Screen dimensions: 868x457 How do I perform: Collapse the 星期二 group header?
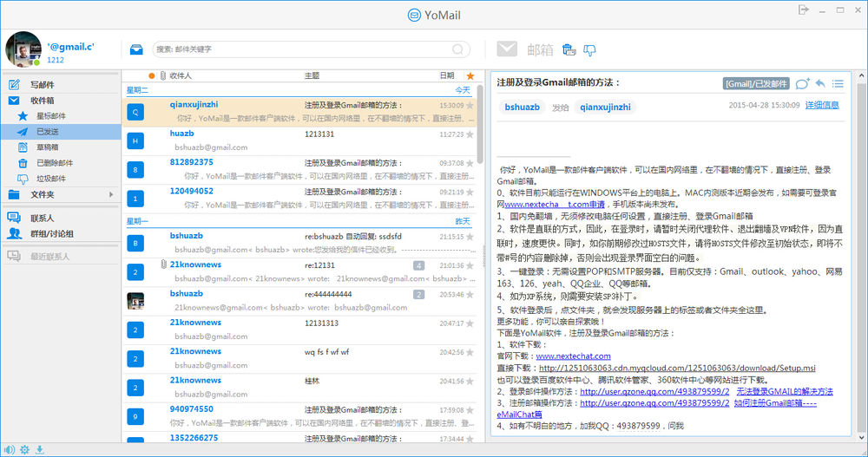(x=137, y=89)
